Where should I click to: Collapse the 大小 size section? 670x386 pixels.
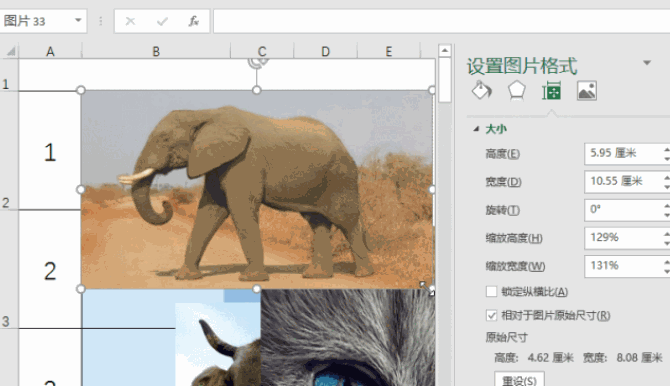click(x=476, y=129)
